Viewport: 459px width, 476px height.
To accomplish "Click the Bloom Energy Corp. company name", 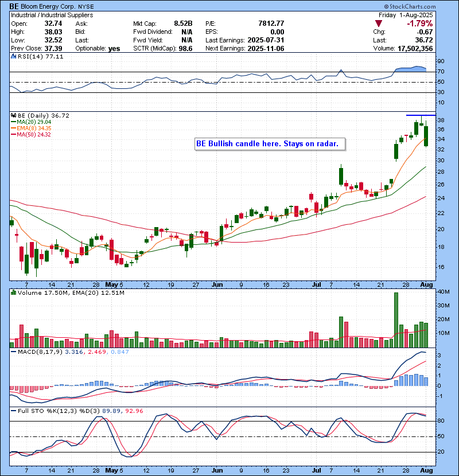I will point(48,6).
